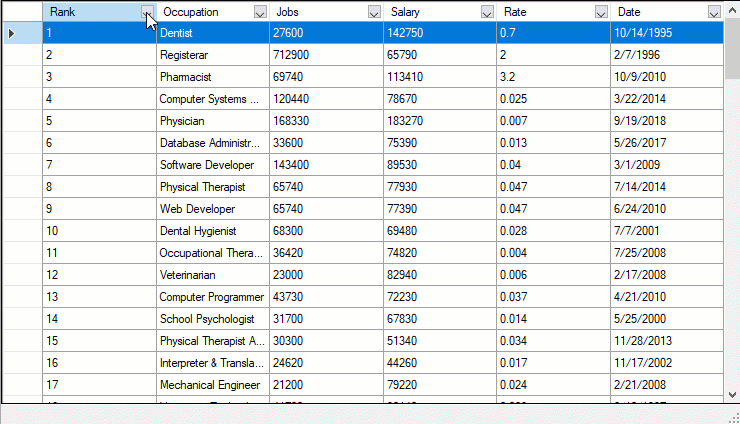Viewport: 740px width, 424px height.
Task: Click the Rate value '3.2'
Action: tap(554, 77)
